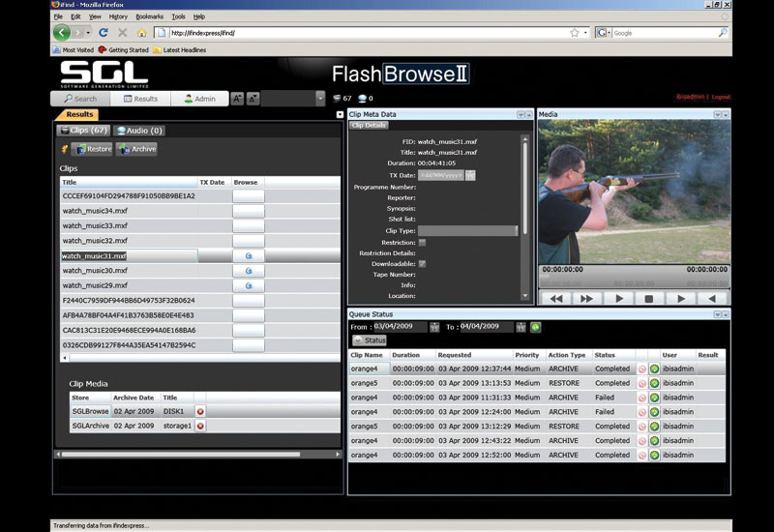Fast forward the media player
This screenshot has width=774, height=532.
586,299
